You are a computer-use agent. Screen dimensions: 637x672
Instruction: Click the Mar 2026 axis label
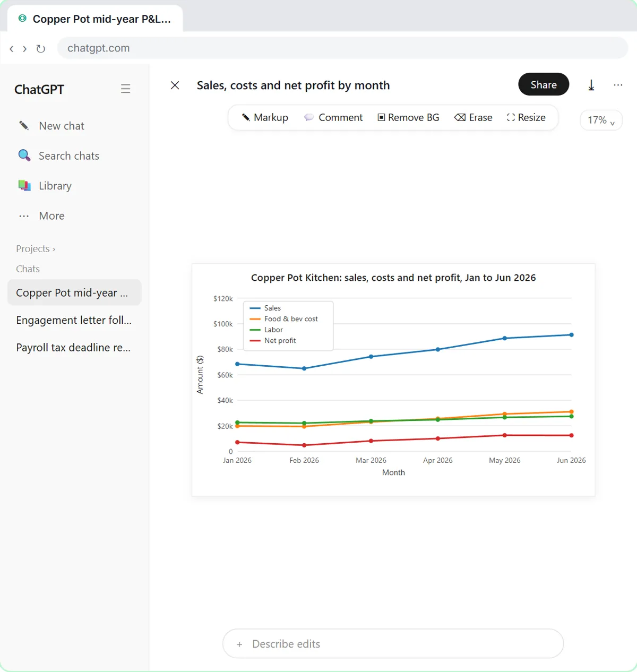[x=371, y=460]
